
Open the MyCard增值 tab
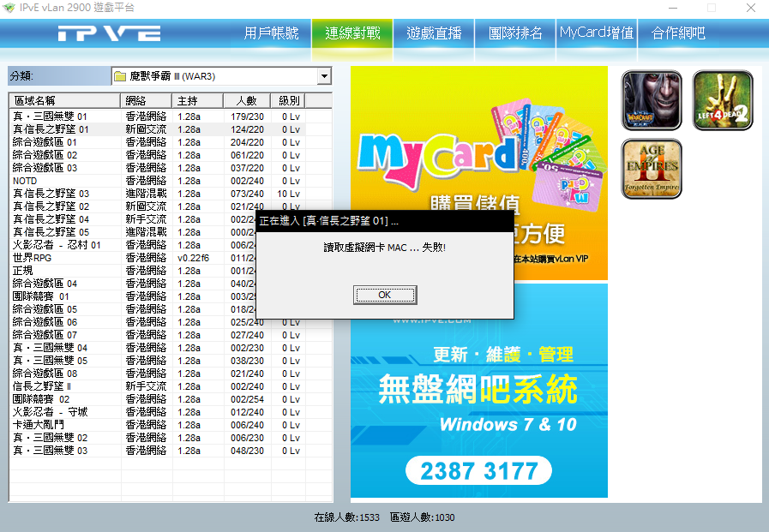[x=597, y=33]
